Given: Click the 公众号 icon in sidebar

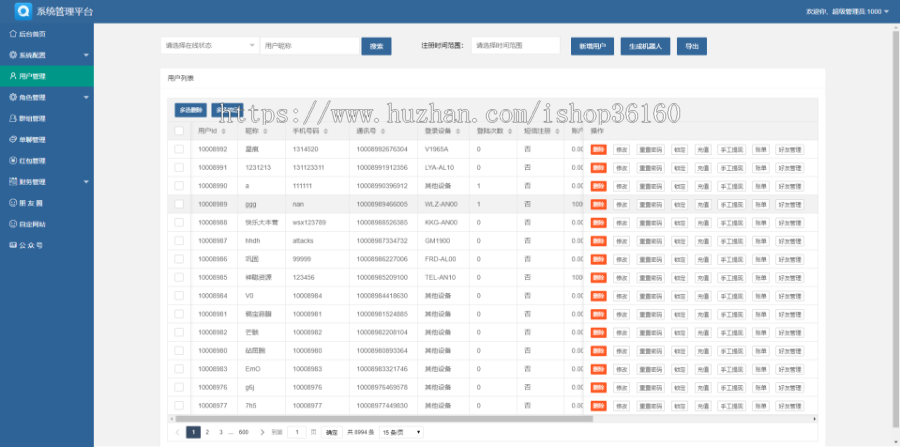Looking at the screenshot, I should pyautogui.click(x=12, y=244).
